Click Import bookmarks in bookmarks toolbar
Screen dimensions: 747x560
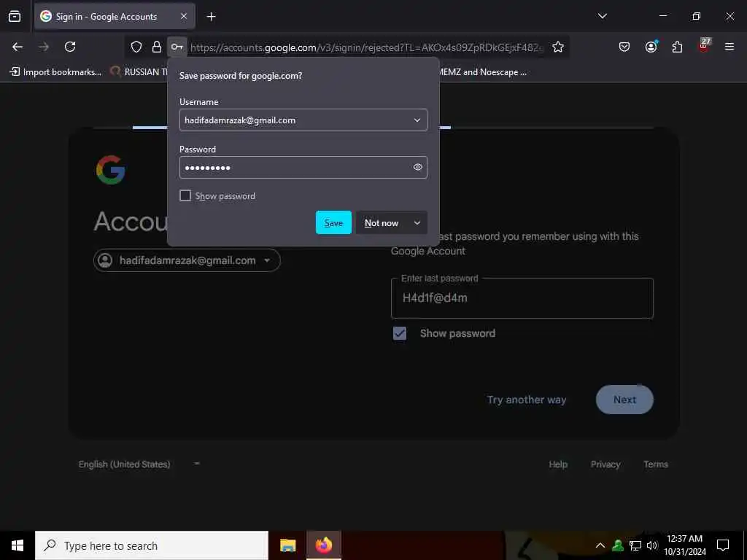coord(55,72)
